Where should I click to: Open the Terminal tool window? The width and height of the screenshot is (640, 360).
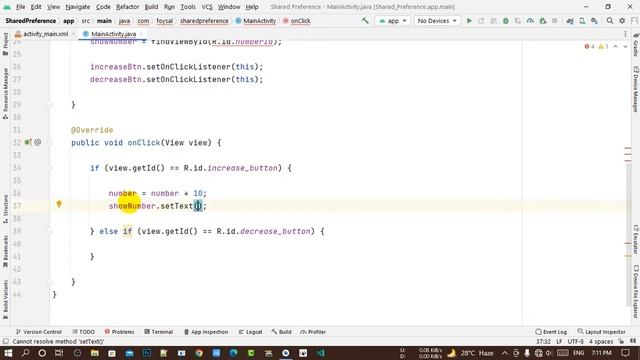159,332
